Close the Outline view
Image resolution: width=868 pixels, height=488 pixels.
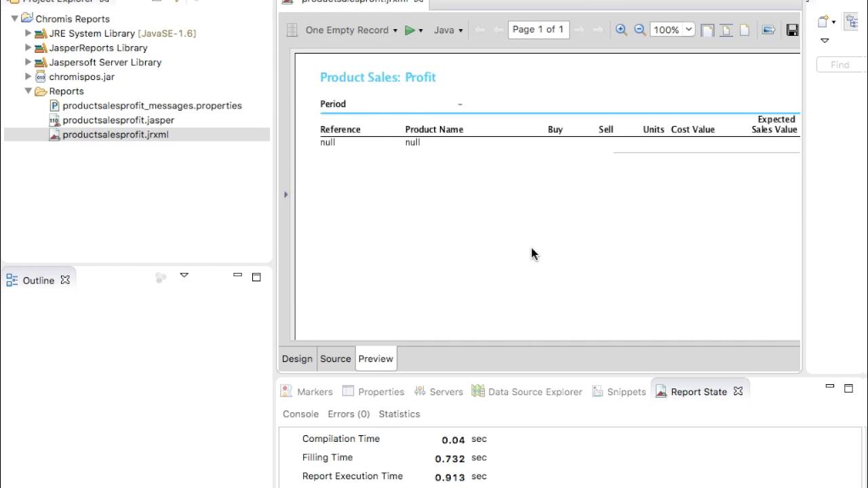tap(65, 280)
